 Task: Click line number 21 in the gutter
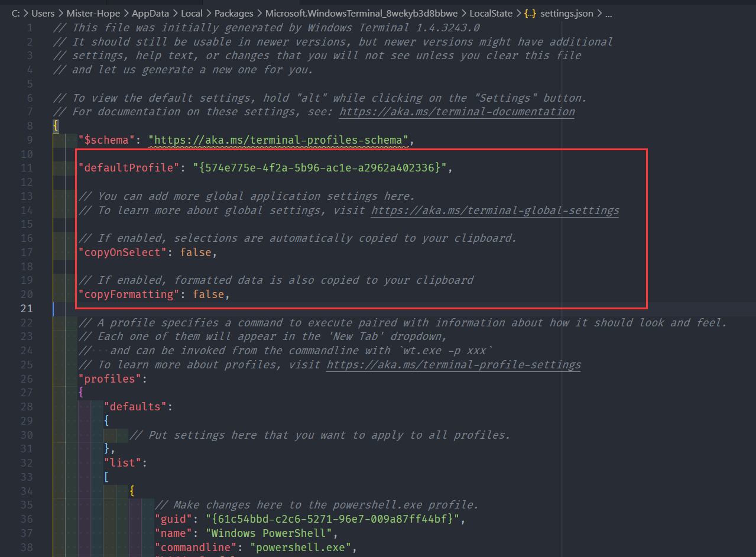tap(27, 309)
